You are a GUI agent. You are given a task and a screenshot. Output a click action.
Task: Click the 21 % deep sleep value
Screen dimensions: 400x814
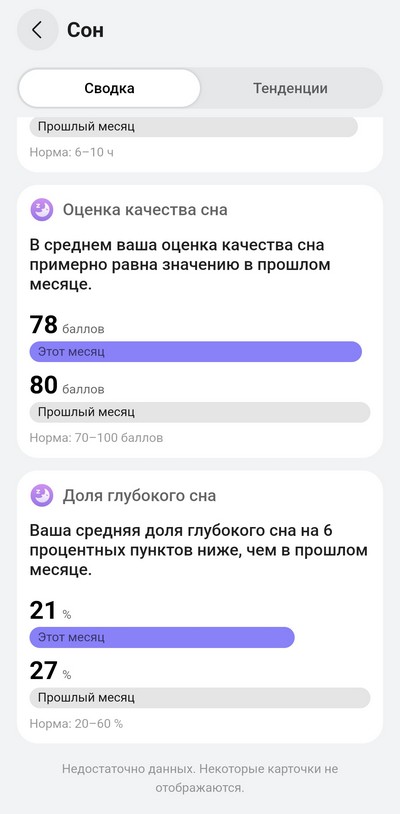pyautogui.click(x=50, y=610)
